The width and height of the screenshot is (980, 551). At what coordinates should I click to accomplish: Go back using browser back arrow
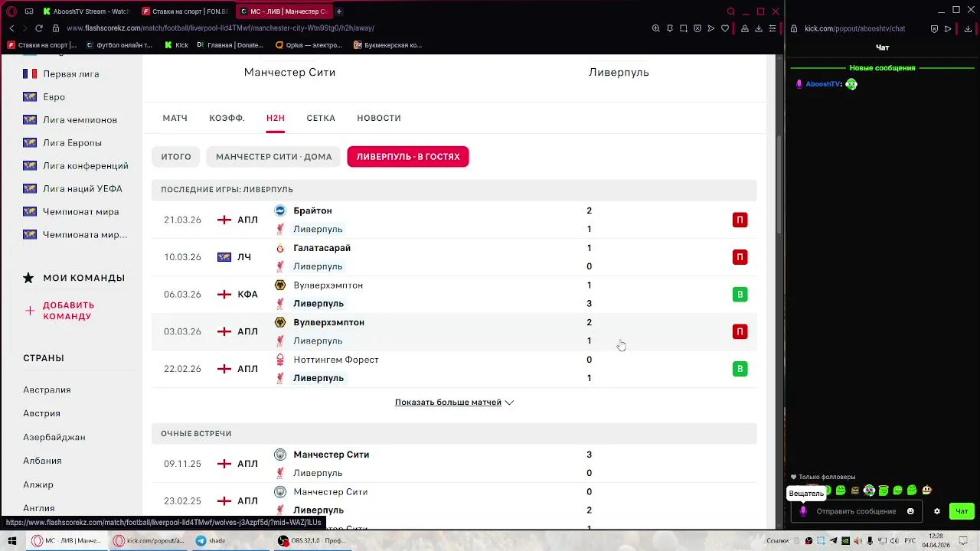coord(11,28)
